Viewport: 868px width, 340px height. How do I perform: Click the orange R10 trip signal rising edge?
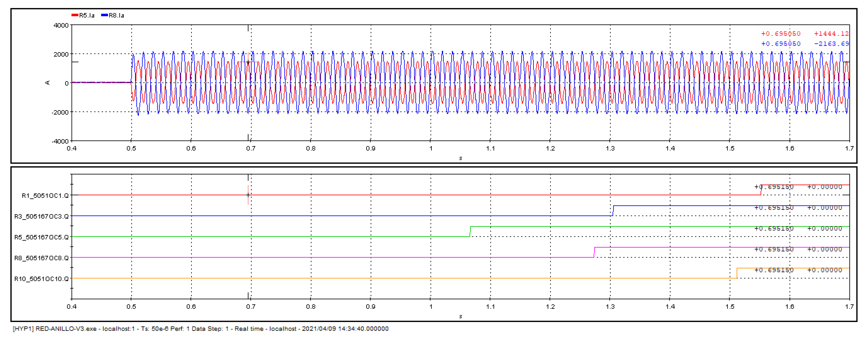point(737,273)
